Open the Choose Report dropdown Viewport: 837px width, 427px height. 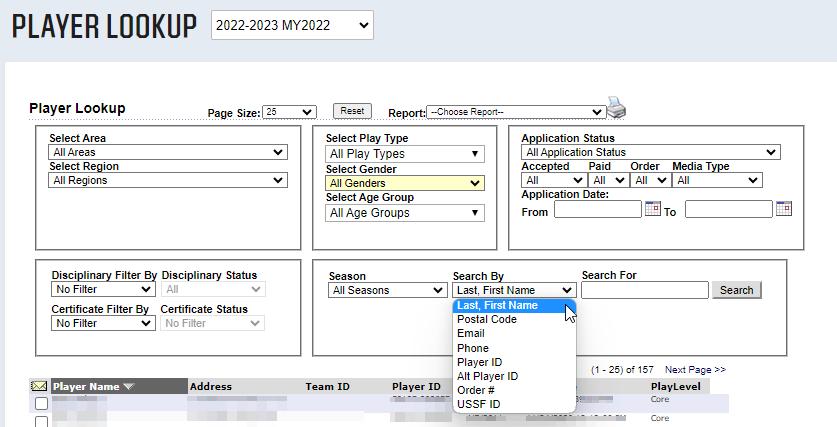[515, 112]
